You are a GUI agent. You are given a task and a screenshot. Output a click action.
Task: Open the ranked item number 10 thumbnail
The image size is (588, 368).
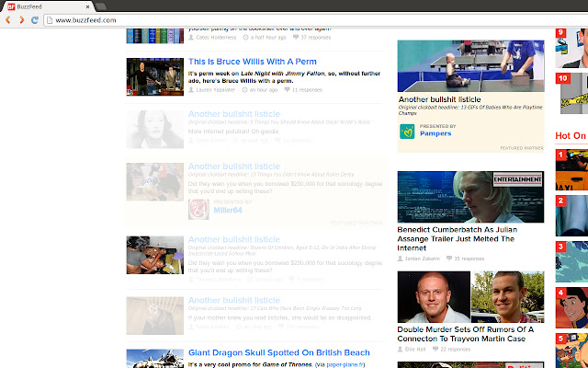[x=571, y=94]
